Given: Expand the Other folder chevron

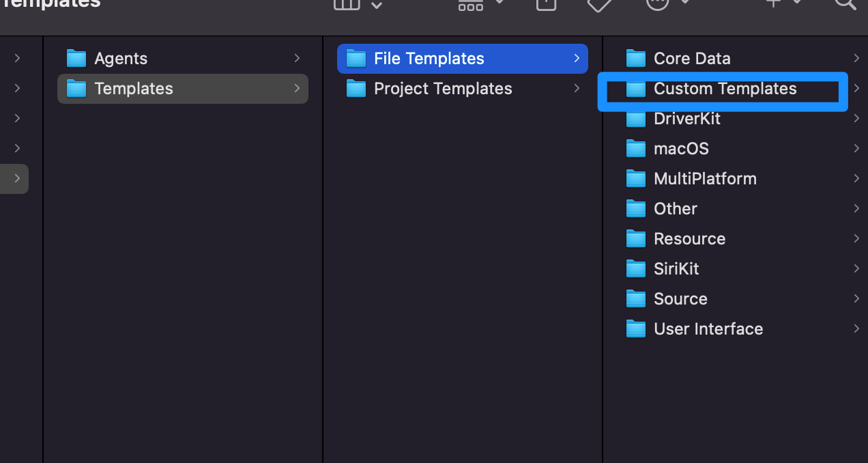Looking at the screenshot, I should point(856,209).
